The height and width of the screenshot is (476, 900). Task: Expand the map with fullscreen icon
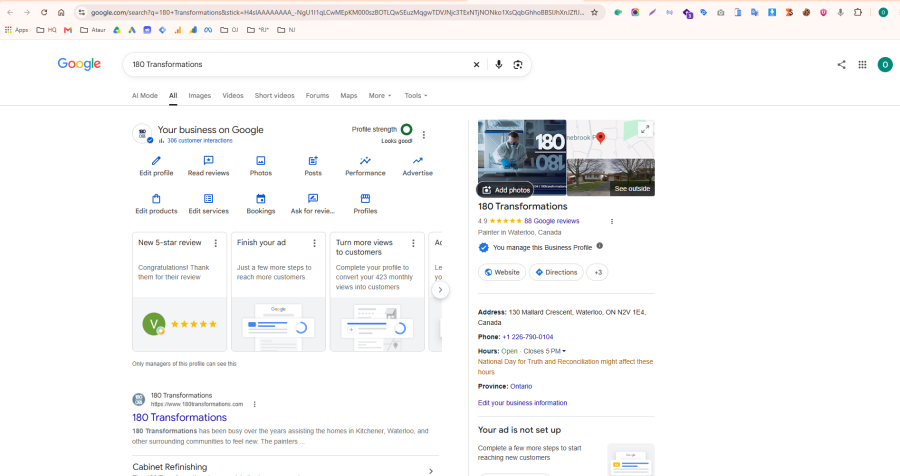pyautogui.click(x=645, y=129)
